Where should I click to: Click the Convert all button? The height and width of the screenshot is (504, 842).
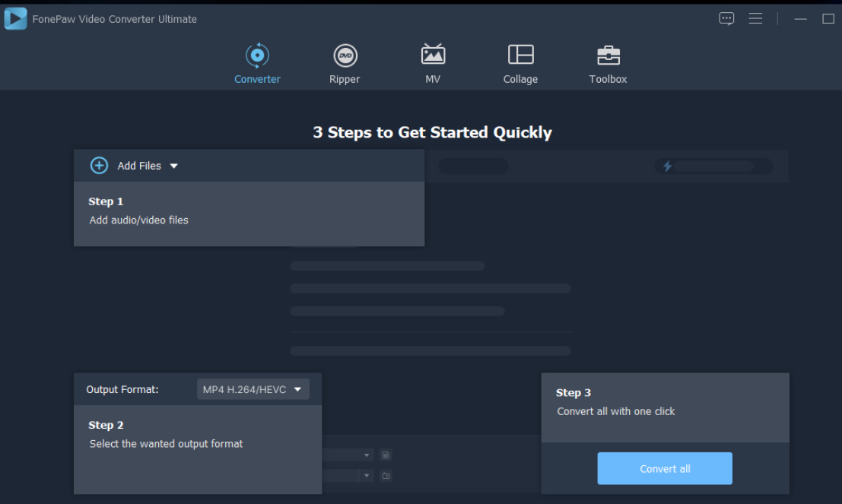point(665,468)
